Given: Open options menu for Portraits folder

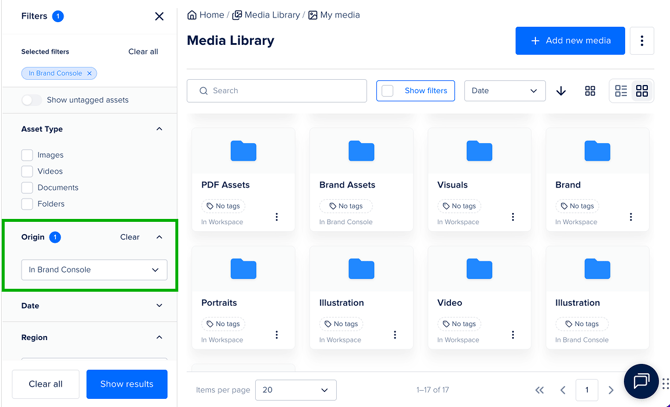Looking at the screenshot, I should 277,335.
